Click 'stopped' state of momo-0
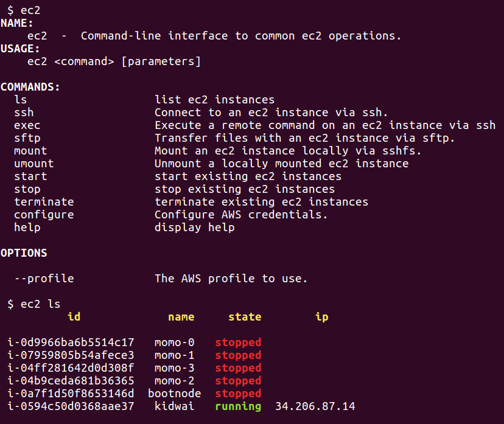Image resolution: width=504 pixels, height=424 pixels. click(x=238, y=342)
